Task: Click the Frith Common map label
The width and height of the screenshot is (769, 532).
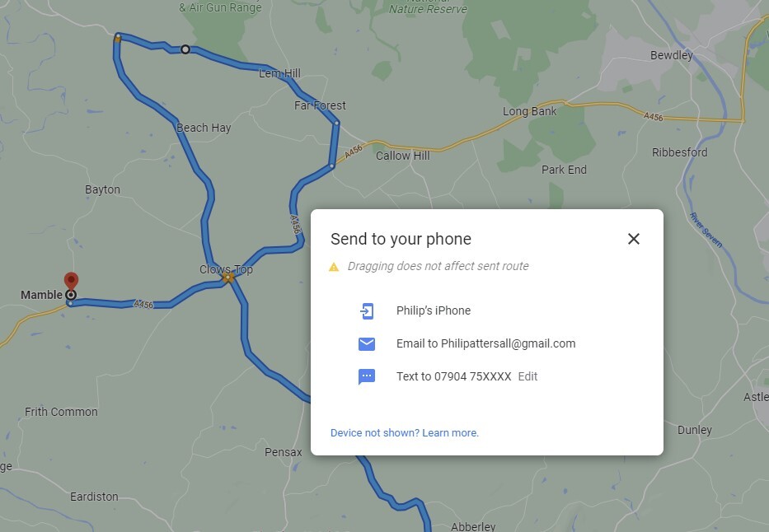Action: (61, 412)
